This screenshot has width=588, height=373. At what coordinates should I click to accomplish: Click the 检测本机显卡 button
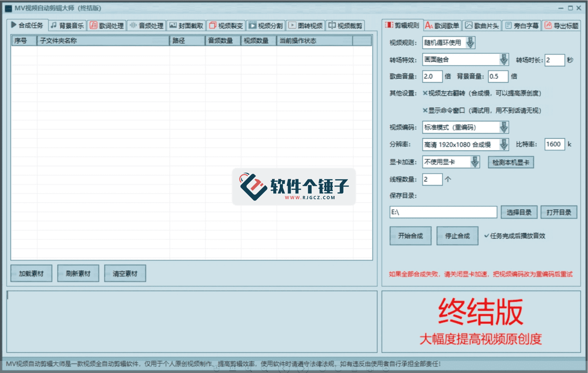point(511,162)
